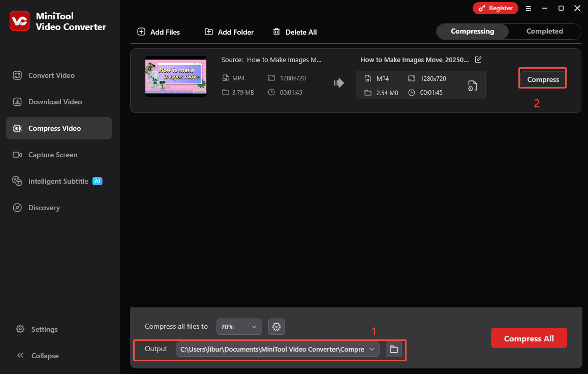Click the rename pencil icon next to filename
The image size is (588, 374).
tap(478, 60)
